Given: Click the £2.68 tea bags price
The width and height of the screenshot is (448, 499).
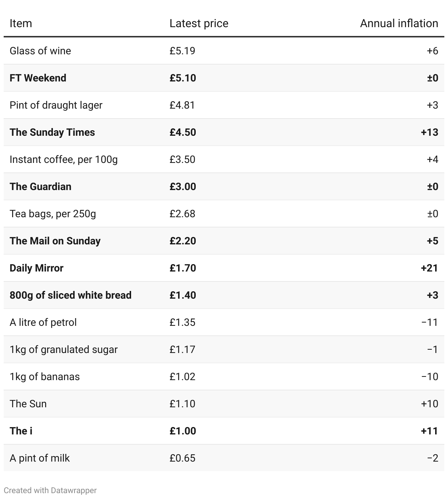Looking at the screenshot, I should 182,214.
